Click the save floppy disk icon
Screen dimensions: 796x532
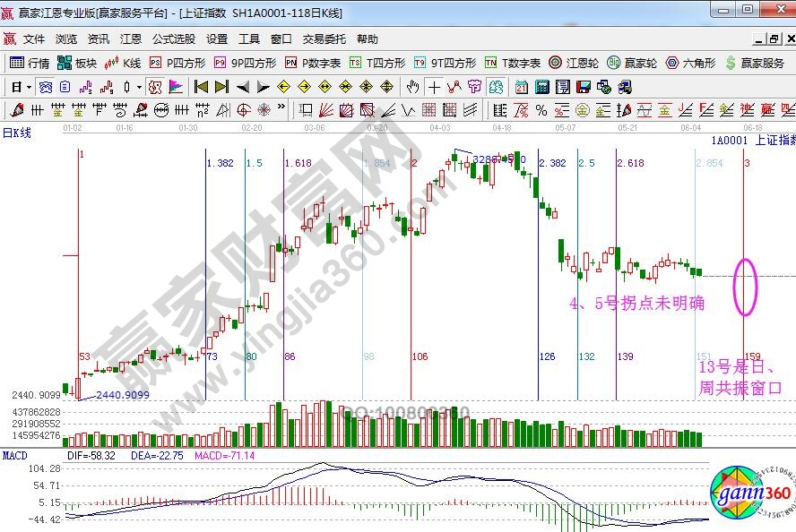point(583,87)
